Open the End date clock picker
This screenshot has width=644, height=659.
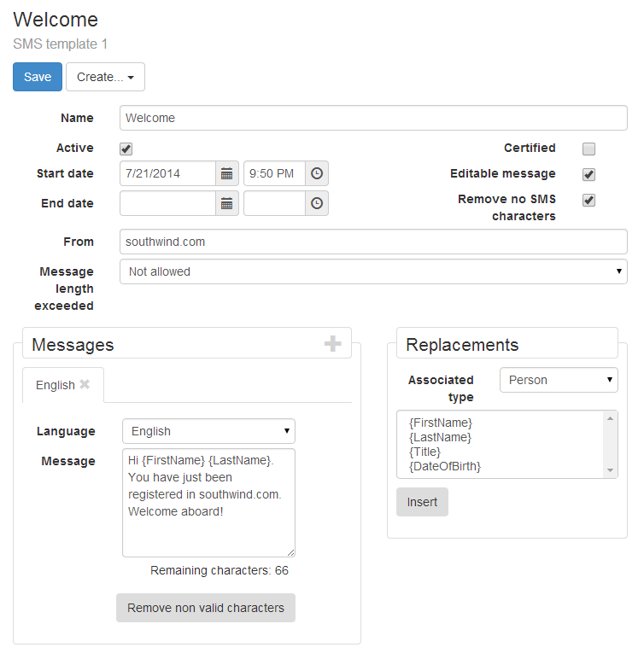(x=317, y=203)
